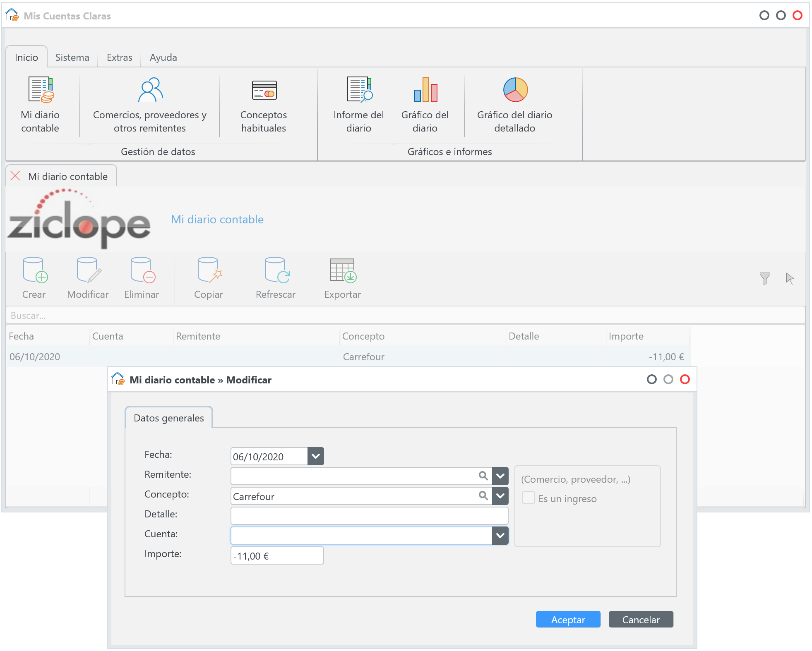Viewport: 812px width, 651px height.
Task: Switch to the Sistema ribbon tab
Action: coord(72,57)
